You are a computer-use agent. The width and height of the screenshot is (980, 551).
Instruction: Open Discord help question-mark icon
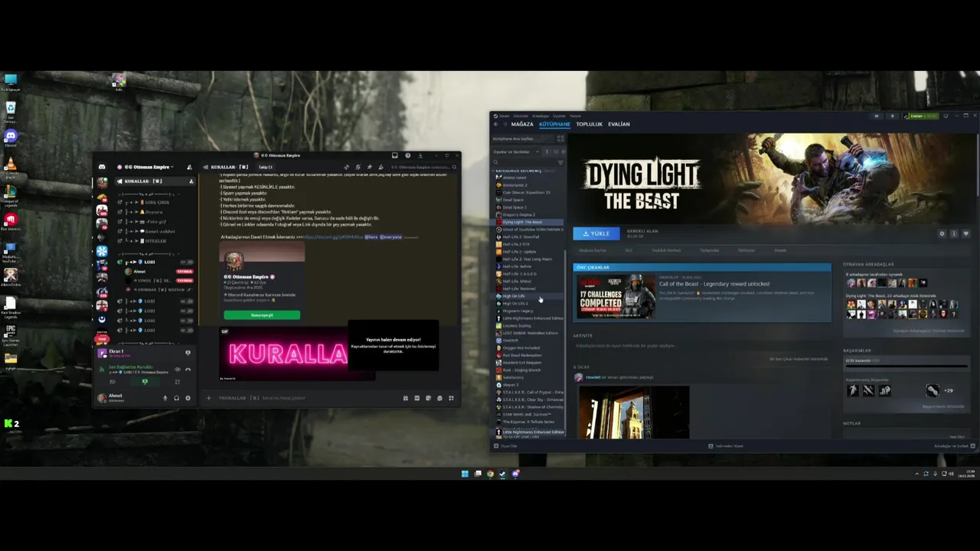[407, 155]
